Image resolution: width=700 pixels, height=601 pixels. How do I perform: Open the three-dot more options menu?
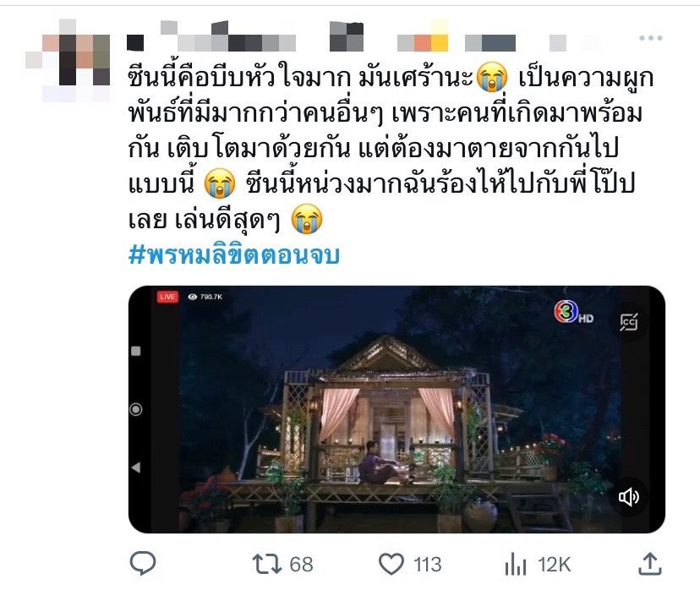[650, 38]
